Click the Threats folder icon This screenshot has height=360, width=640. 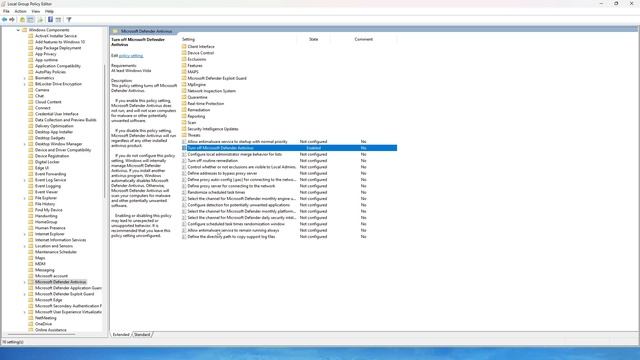pos(184,135)
